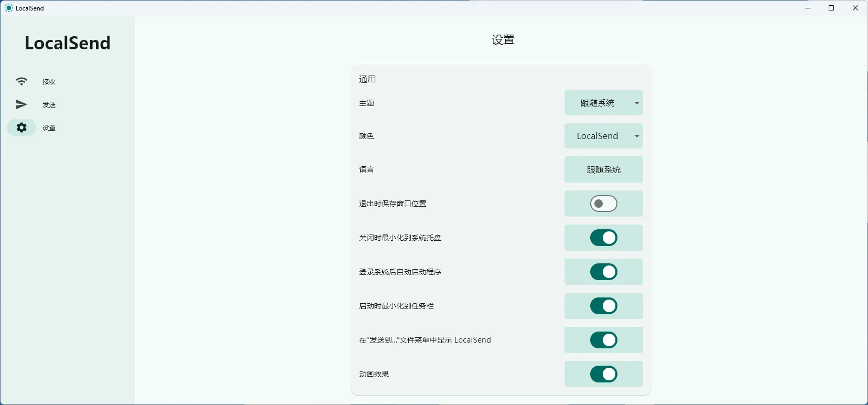Click the 语言 label
This screenshot has width=868, height=405.
click(366, 169)
